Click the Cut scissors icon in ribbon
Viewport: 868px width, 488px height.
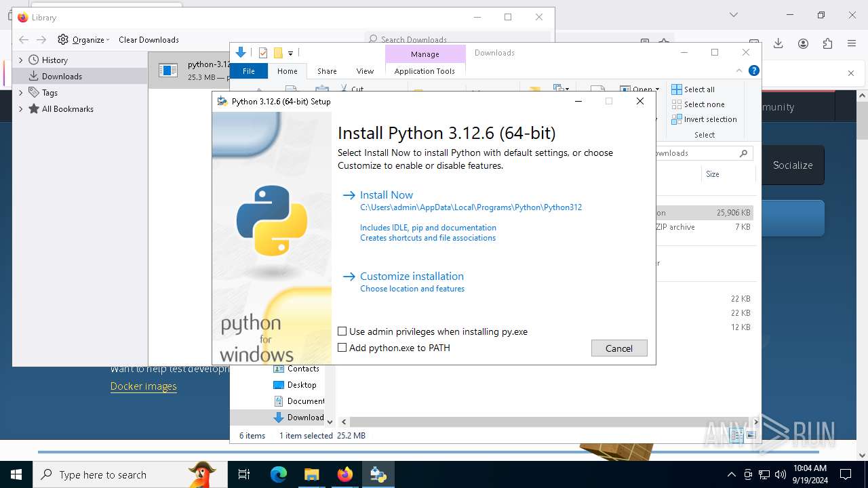point(344,88)
